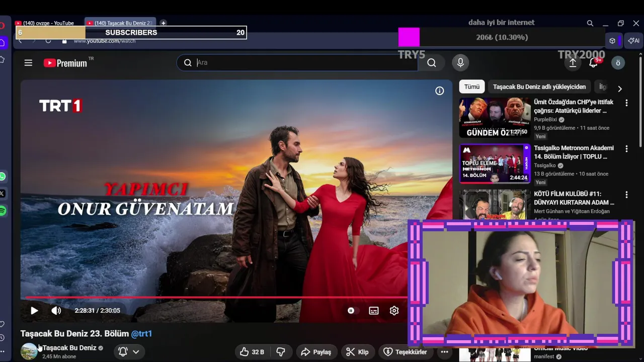Open X Twitter in Opera sidebar
This screenshot has width=644, height=362.
click(x=3, y=194)
